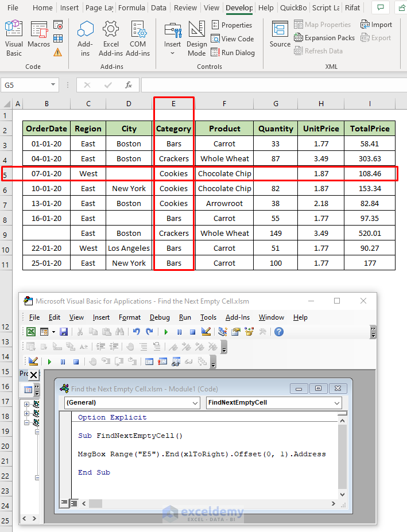
Task: Expand the Insert controls dropdown
Action: 172,53
